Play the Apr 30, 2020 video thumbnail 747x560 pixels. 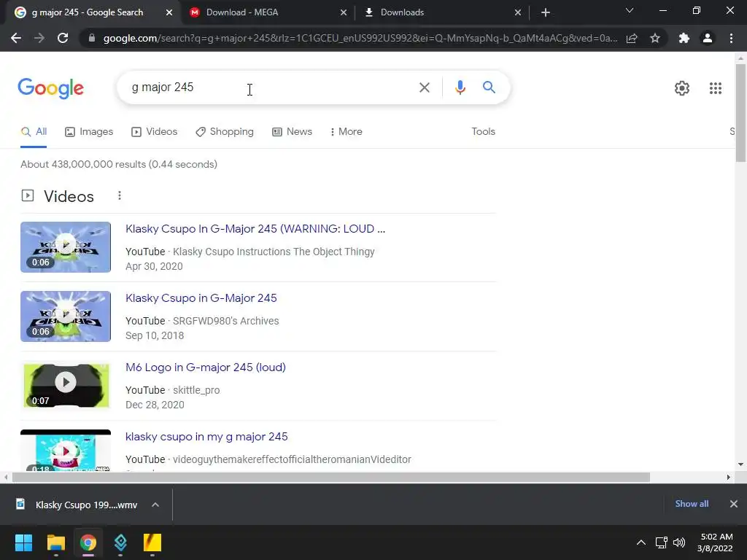66,247
